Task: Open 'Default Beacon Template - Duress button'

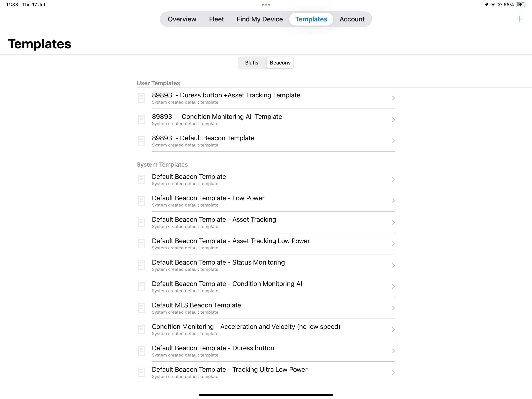Action: pos(266,351)
